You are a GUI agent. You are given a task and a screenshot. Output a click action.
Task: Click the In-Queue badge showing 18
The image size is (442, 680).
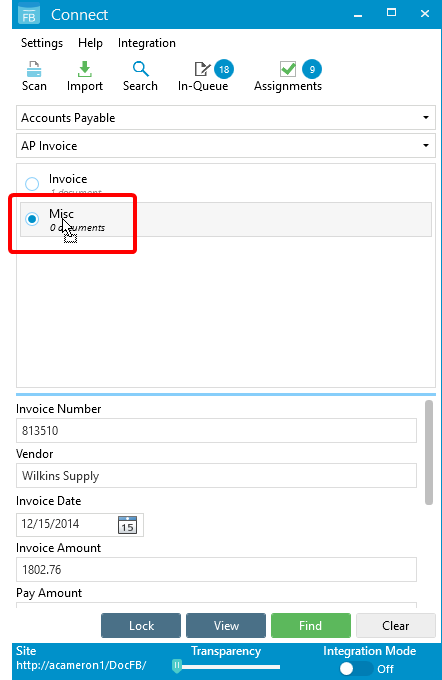pyautogui.click(x=224, y=69)
